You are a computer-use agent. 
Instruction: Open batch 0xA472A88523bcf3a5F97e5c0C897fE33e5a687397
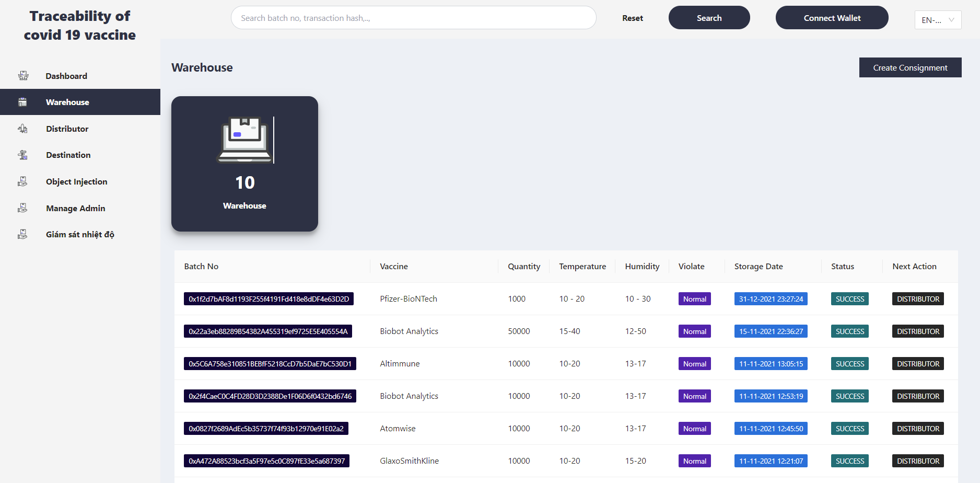point(266,461)
